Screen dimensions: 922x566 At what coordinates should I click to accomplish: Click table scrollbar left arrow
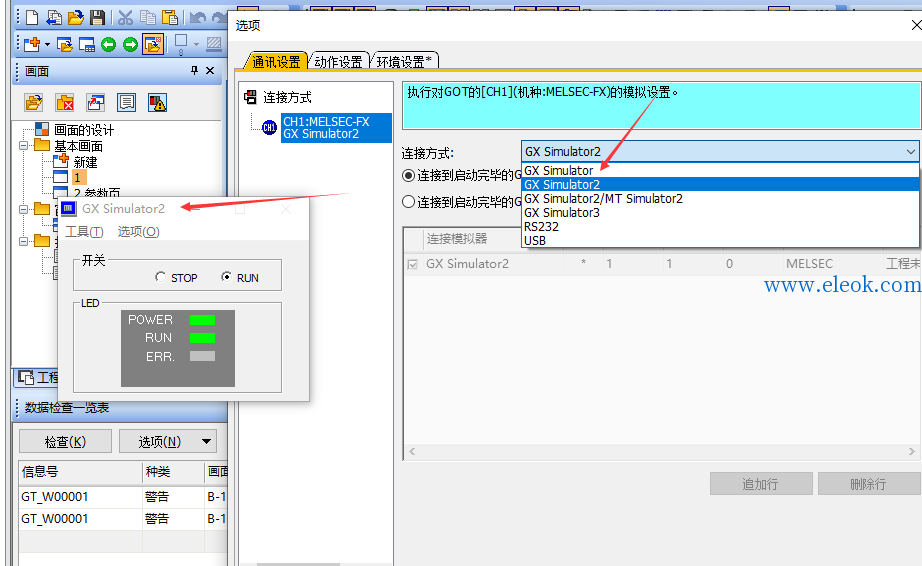412,451
